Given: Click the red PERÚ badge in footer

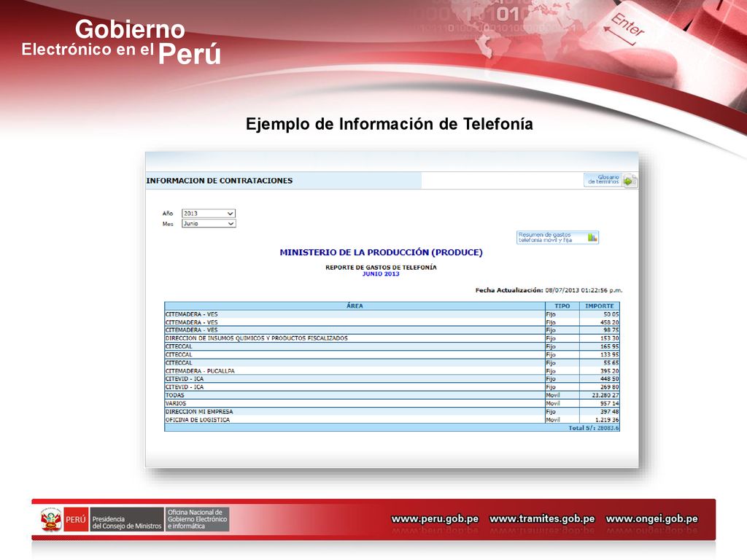Looking at the screenshot, I should tap(76, 519).
